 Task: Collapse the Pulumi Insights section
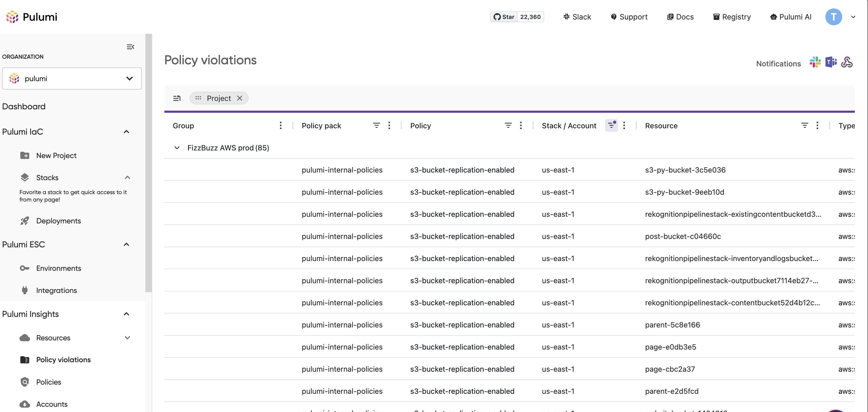126,314
